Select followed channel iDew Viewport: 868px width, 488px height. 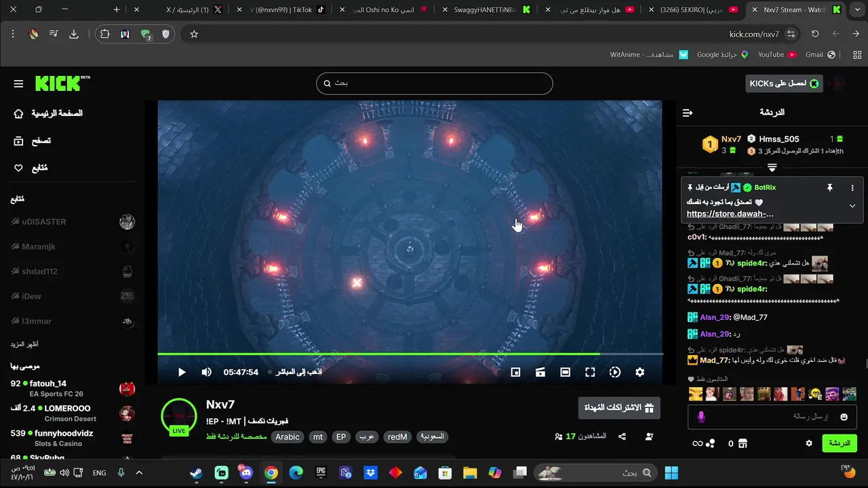[x=73, y=296]
